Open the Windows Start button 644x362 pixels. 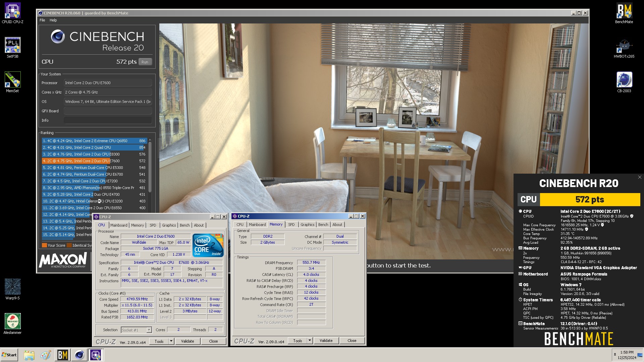click(9, 355)
